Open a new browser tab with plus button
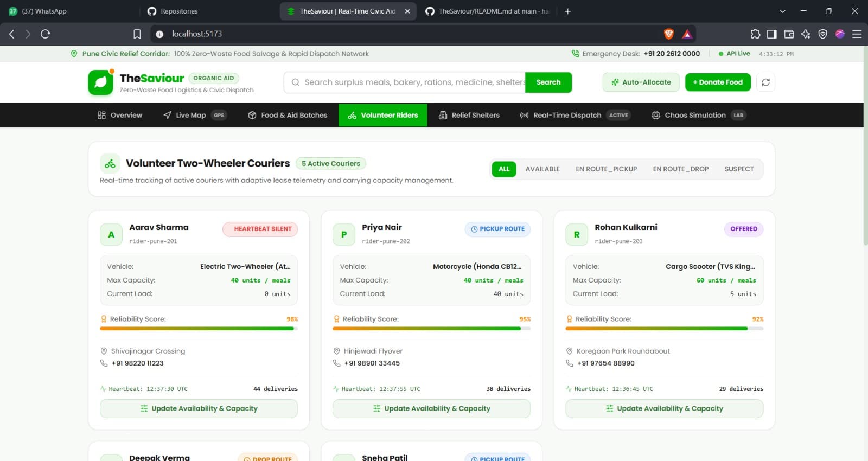 [567, 11]
